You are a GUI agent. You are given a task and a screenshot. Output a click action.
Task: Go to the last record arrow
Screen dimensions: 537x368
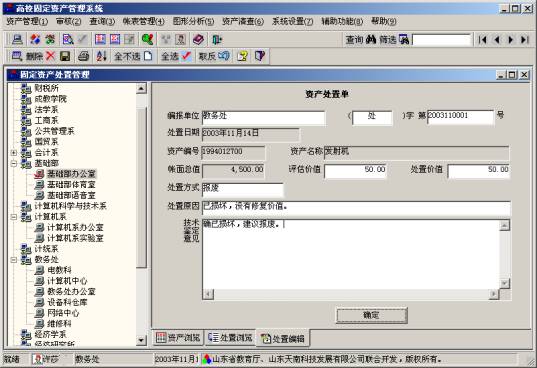pyautogui.click(x=524, y=40)
